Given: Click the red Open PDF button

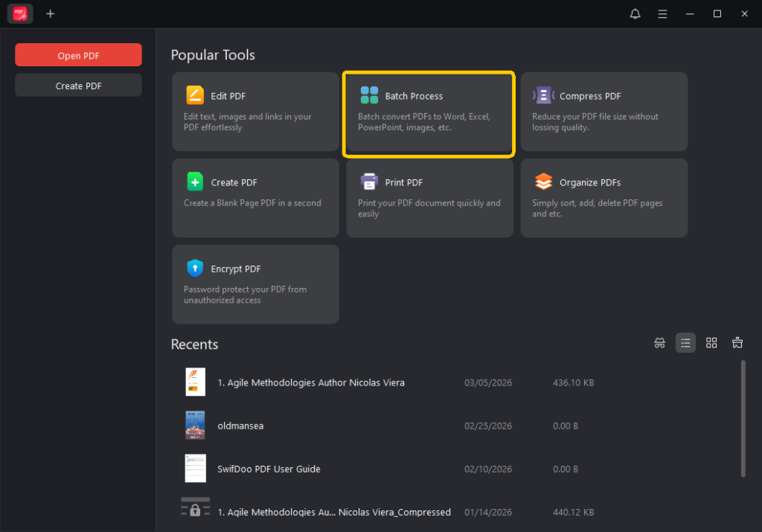Looking at the screenshot, I should click(x=78, y=55).
